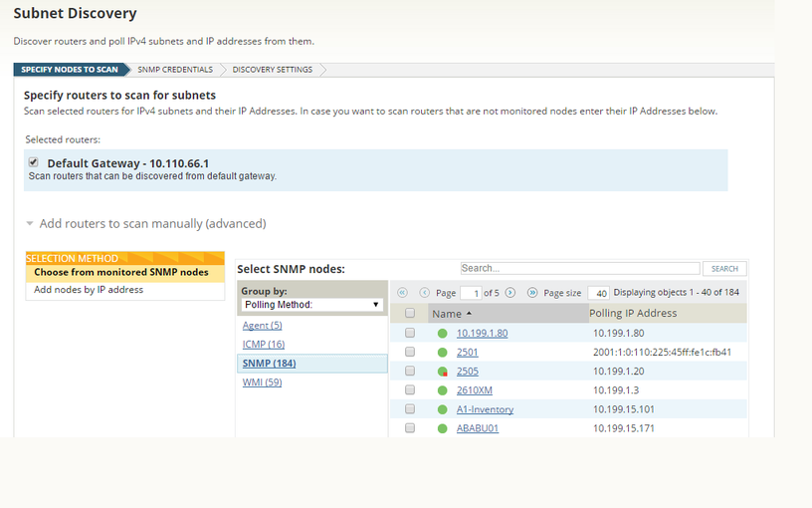Open the Group by Polling Method dropdown
The width and height of the screenshot is (812, 508).
pos(312,305)
